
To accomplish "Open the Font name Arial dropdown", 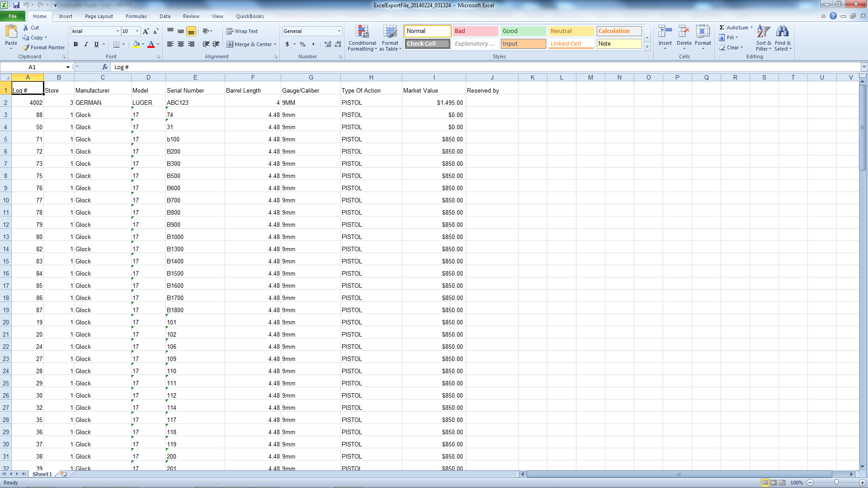I will (118, 31).
